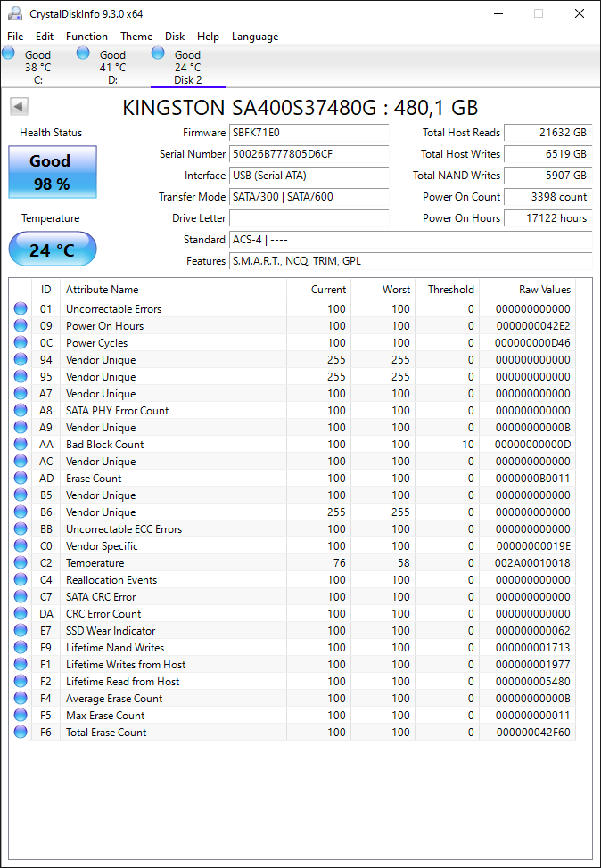Click raw value 000000042F60
601x868 pixels.
pyautogui.click(x=533, y=733)
